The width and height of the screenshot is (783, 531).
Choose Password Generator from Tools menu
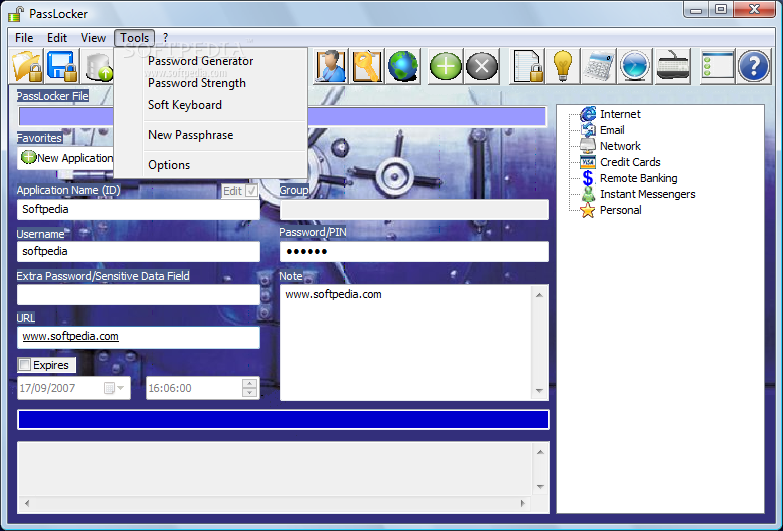200,61
